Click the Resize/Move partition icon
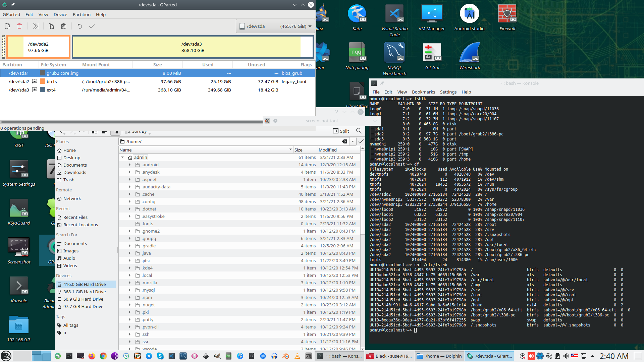This screenshot has width=644, height=362. pos(36,26)
